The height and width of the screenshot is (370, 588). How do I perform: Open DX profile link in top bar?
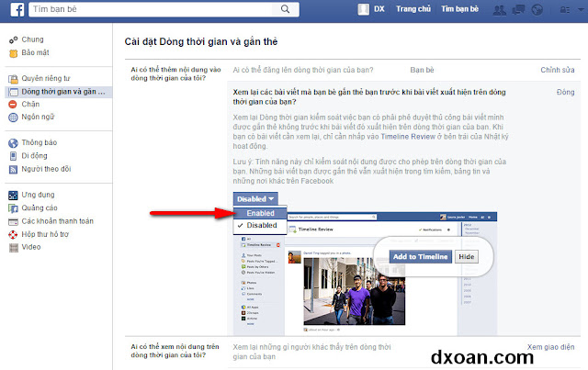[379, 9]
